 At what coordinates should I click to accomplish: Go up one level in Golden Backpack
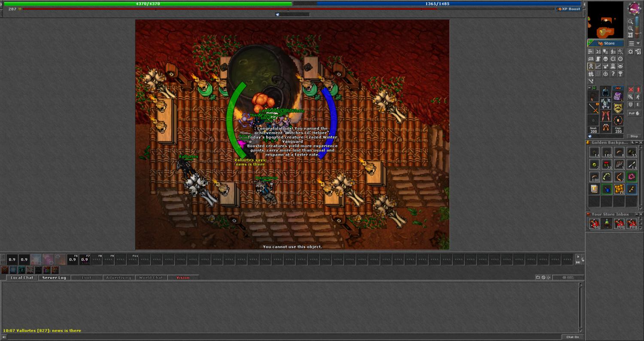tap(632, 142)
